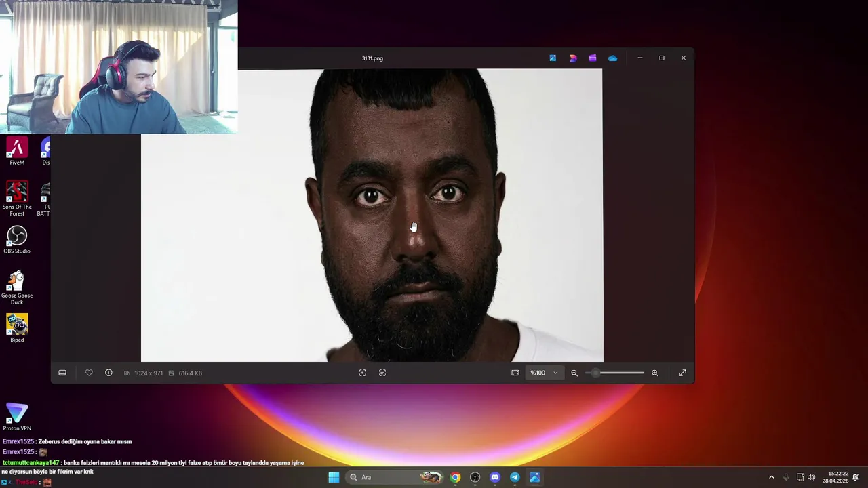Select Biped desktop shortcut
This screenshot has height=488, width=868.
[17, 328]
